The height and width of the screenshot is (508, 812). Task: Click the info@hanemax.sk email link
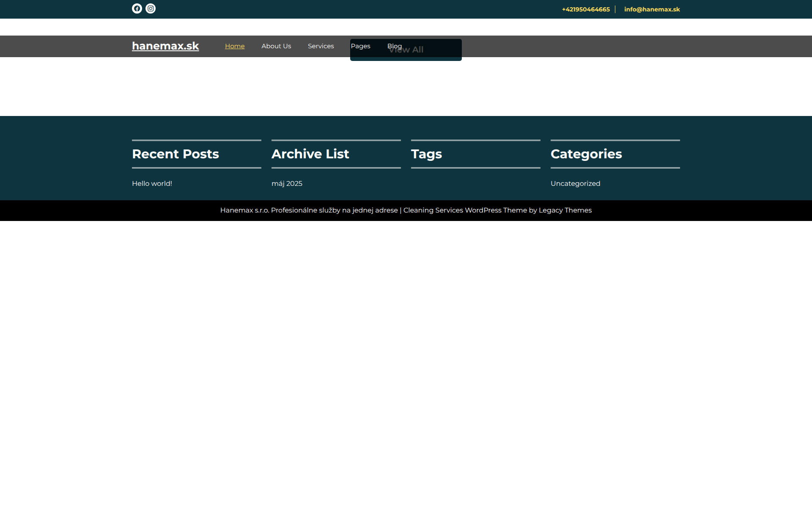coord(652,9)
